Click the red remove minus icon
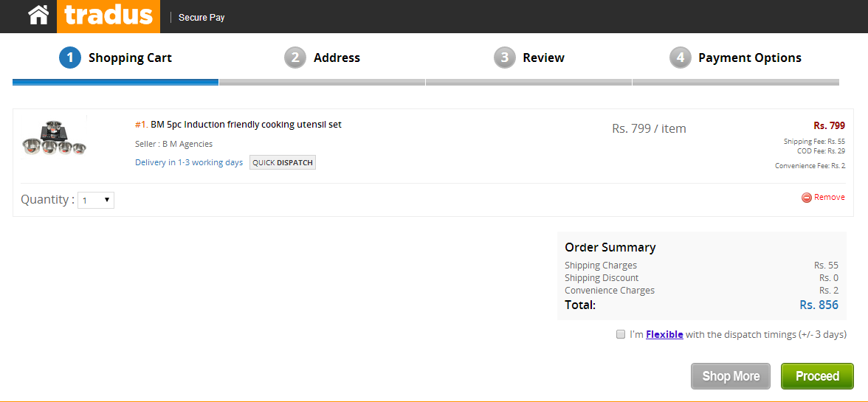The height and width of the screenshot is (402, 868). click(x=807, y=198)
